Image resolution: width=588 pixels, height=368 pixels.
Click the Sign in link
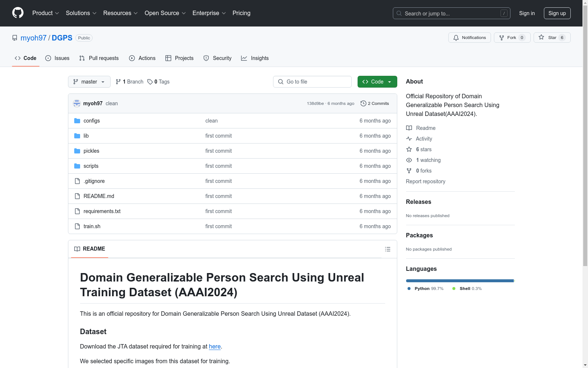click(x=527, y=13)
